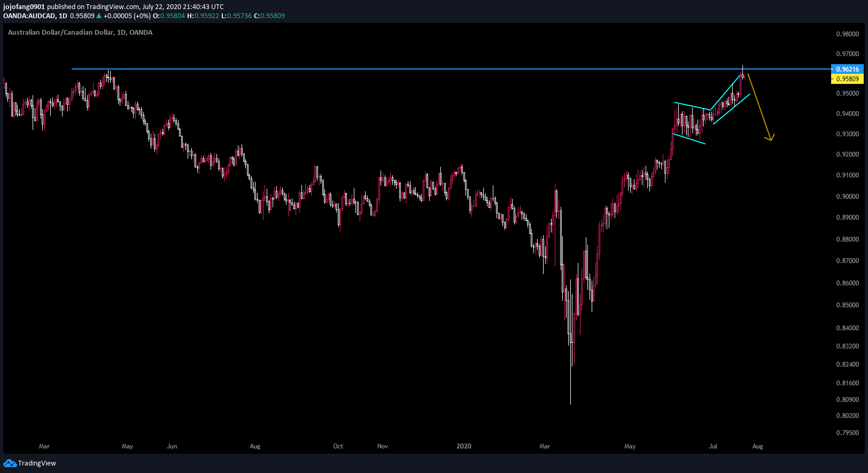Viewport: 868px width, 473px height.
Task: Click the +0.00005 (+0%) change value
Action: 127,16
